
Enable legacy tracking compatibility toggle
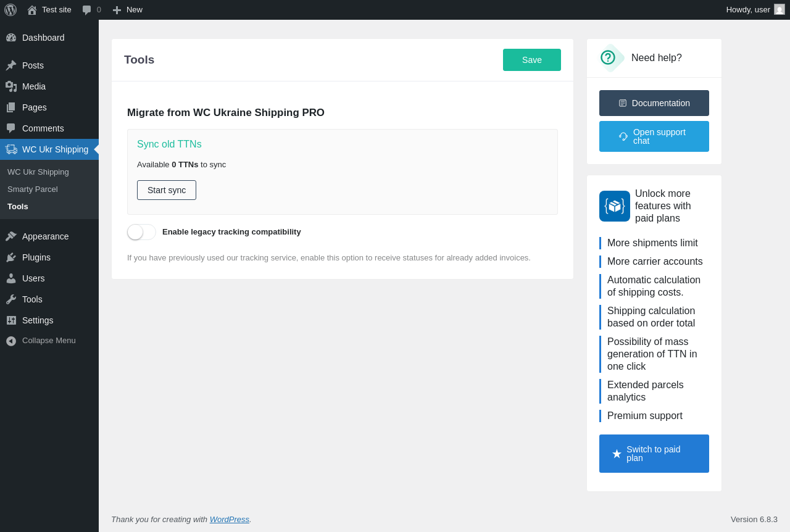[141, 232]
